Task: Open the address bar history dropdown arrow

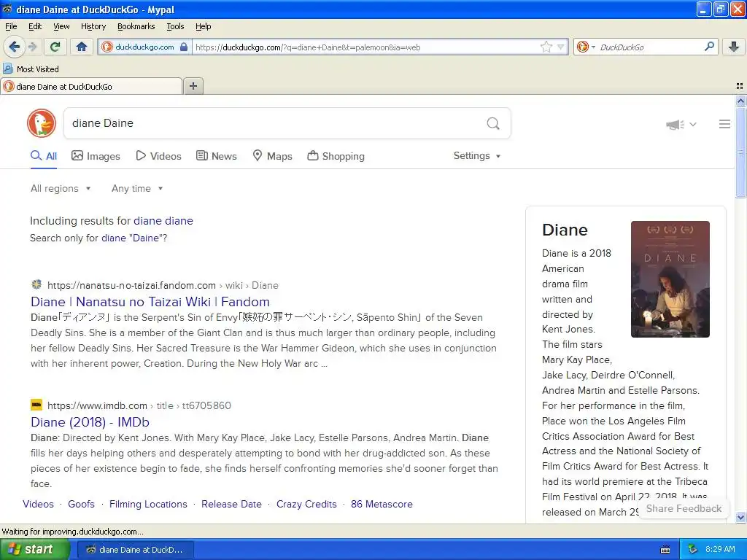Action: pos(561,47)
